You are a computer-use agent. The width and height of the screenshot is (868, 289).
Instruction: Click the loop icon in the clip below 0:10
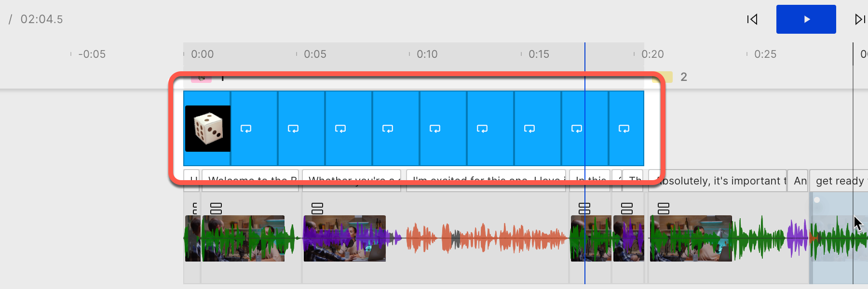pyautogui.click(x=435, y=129)
